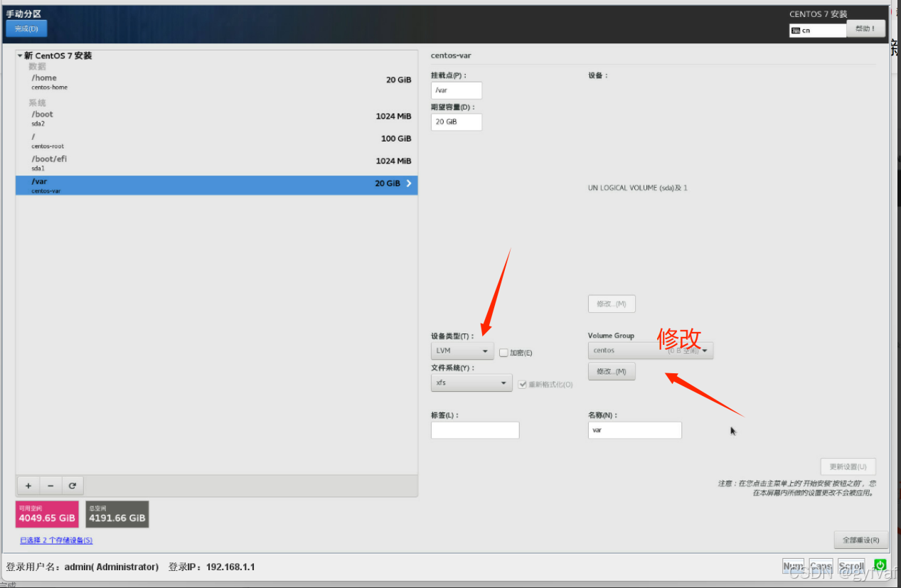
Task: Click the green power icon in status bar
Action: coord(880,565)
